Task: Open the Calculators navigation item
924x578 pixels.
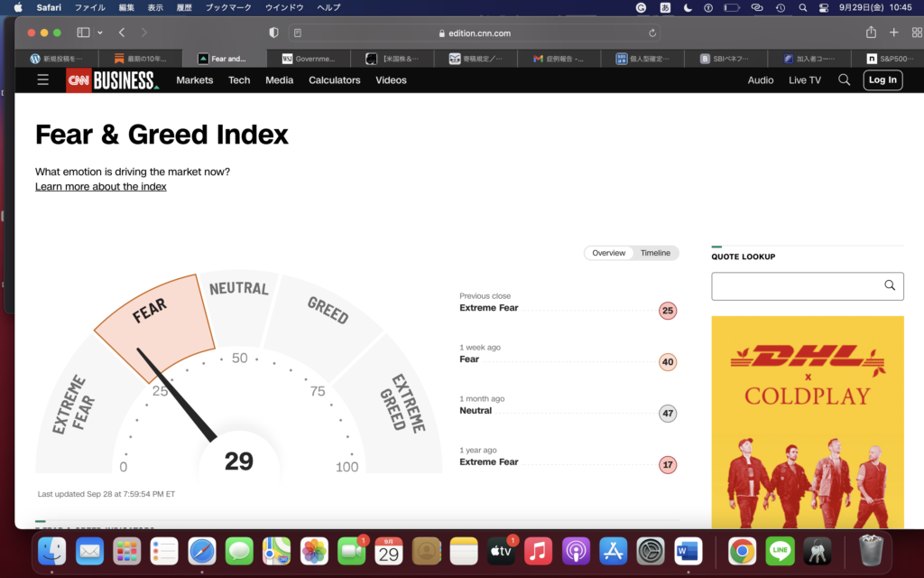Action: point(334,80)
